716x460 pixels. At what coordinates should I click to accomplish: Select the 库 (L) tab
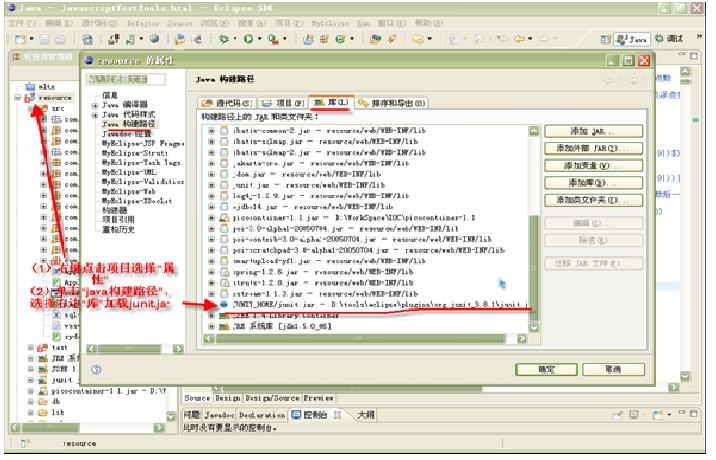pyautogui.click(x=332, y=102)
